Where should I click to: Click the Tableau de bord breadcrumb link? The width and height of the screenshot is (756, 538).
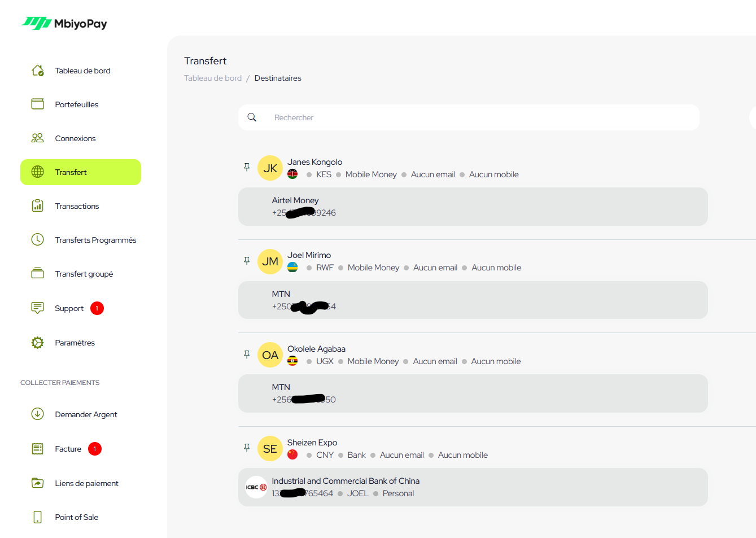pos(213,78)
